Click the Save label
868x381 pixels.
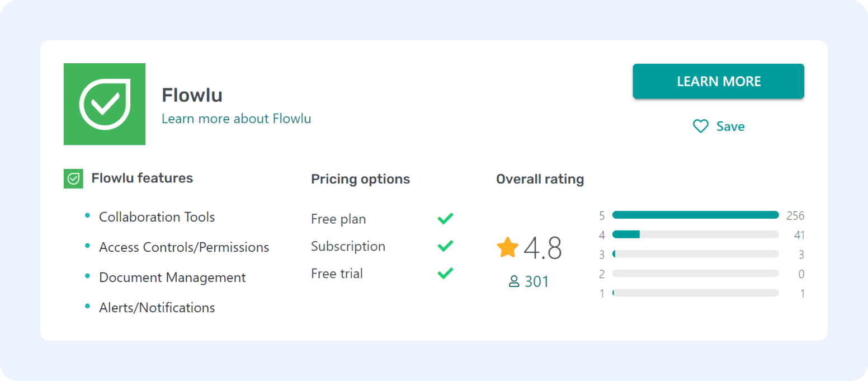[730, 126]
